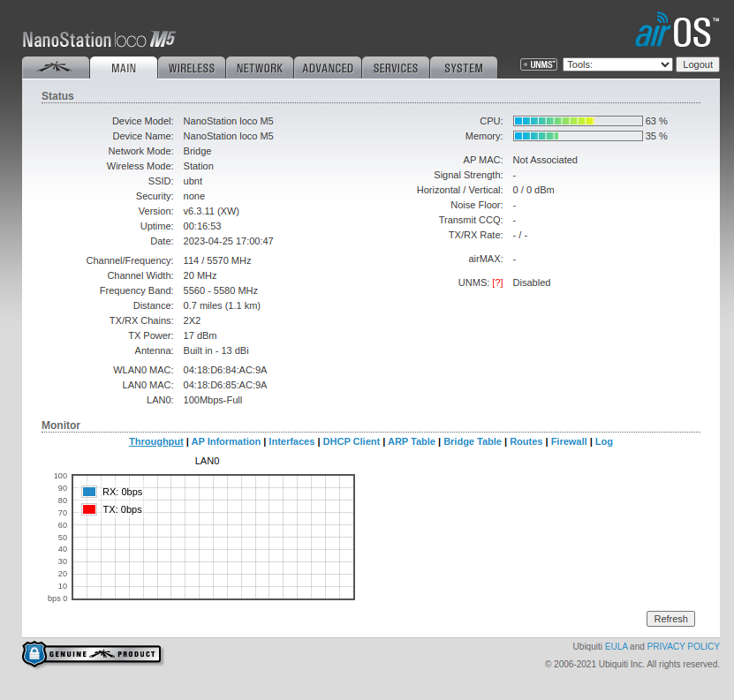Click the Wireless Mode value Station
734x700 pixels.
click(199, 166)
